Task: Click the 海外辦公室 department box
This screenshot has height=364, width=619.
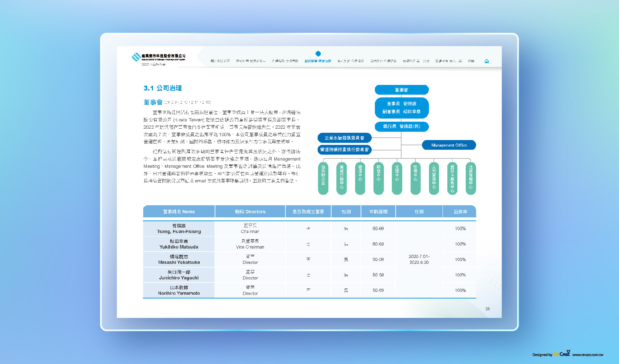Action: click(x=323, y=178)
